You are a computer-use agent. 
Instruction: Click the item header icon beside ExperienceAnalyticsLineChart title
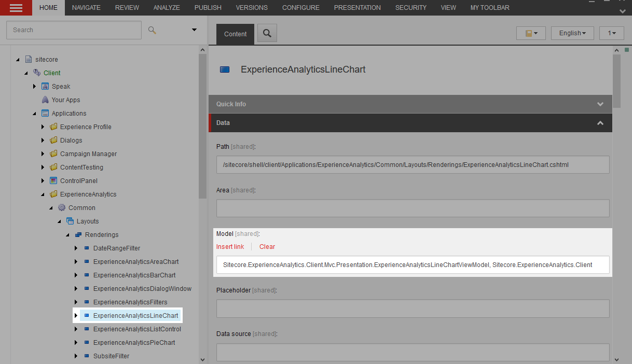(225, 69)
